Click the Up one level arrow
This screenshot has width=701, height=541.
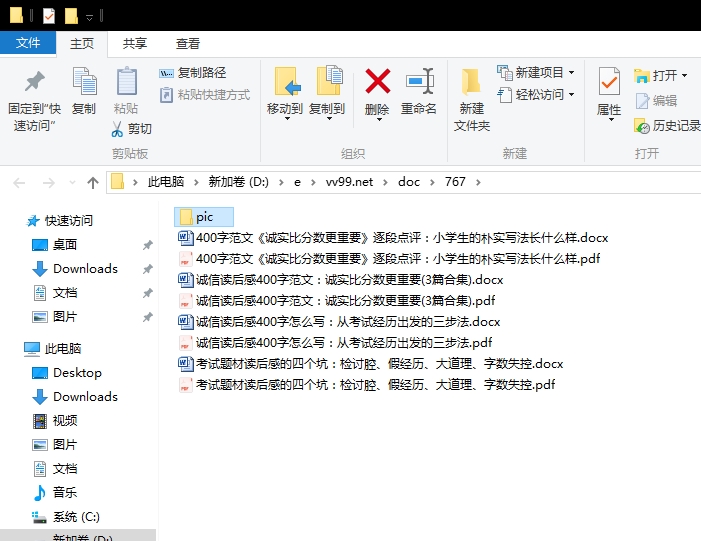[x=93, y=182]
